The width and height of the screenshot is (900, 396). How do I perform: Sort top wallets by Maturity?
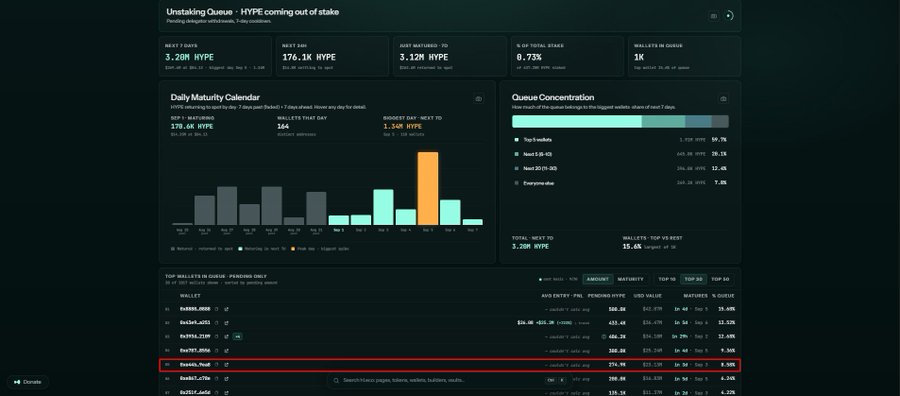(x=630, y=279)
